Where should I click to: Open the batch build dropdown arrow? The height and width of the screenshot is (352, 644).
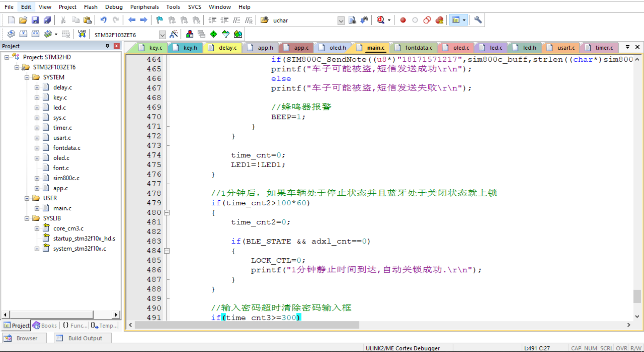[56, 34]
